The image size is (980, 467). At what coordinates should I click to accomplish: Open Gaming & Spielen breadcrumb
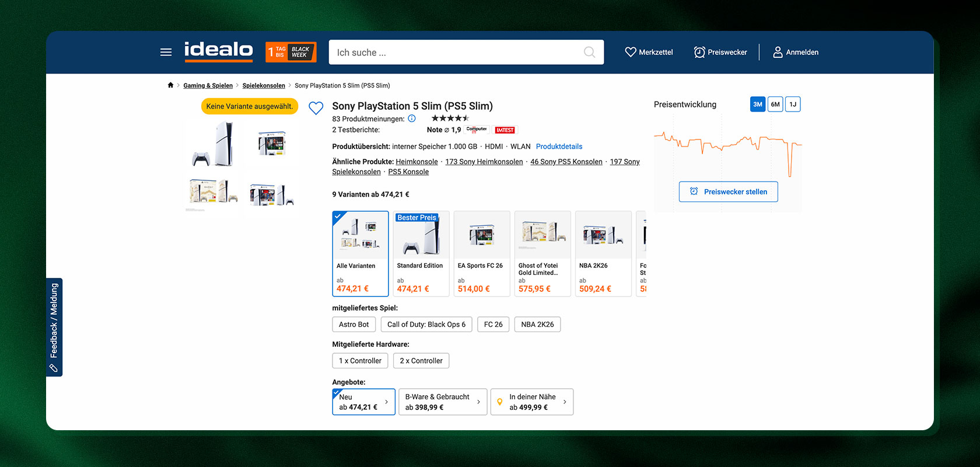pos(208,85)
